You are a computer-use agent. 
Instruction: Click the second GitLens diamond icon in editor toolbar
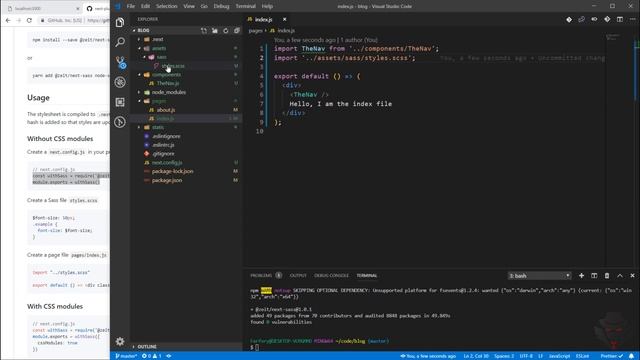click(607, 19)
